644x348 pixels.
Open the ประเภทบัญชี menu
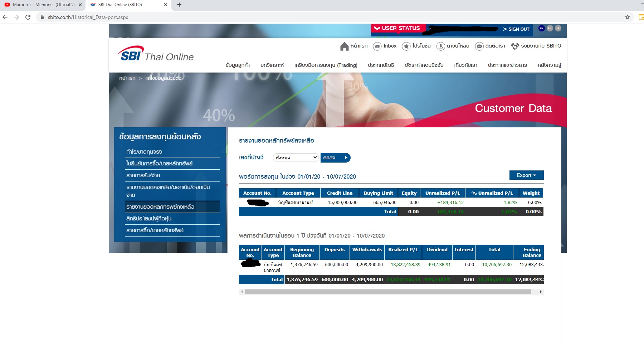[x=381, y=65]
